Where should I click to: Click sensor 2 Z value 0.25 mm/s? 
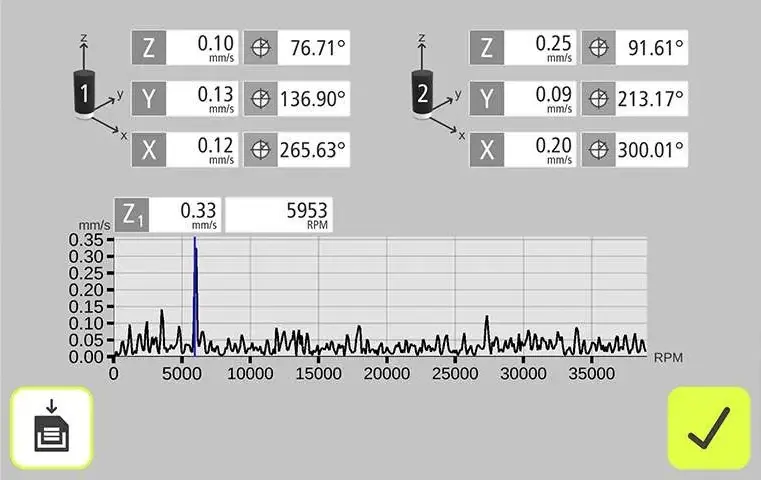pos(540,48)
